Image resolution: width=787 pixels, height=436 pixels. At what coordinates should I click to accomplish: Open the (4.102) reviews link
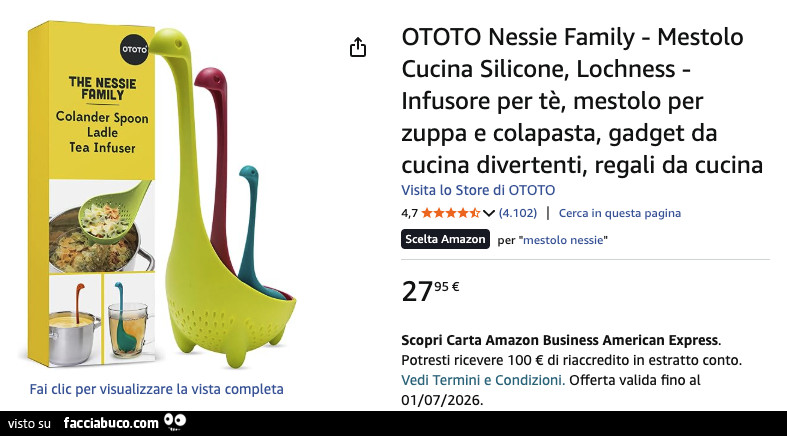[x=518, y=213]
